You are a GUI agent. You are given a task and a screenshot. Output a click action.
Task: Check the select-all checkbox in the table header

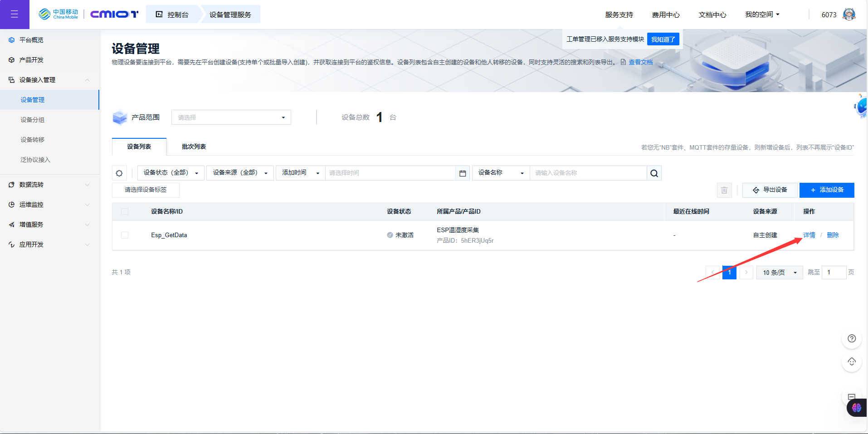(x=125, y=211)
